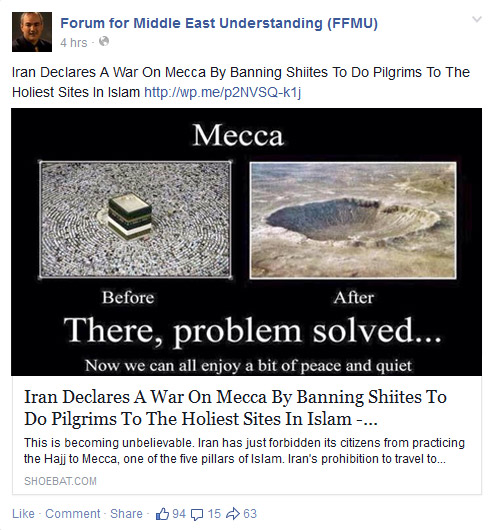The image size is (492, 530).
Task: Click the post caption text
Action: (x=241, y=82)
